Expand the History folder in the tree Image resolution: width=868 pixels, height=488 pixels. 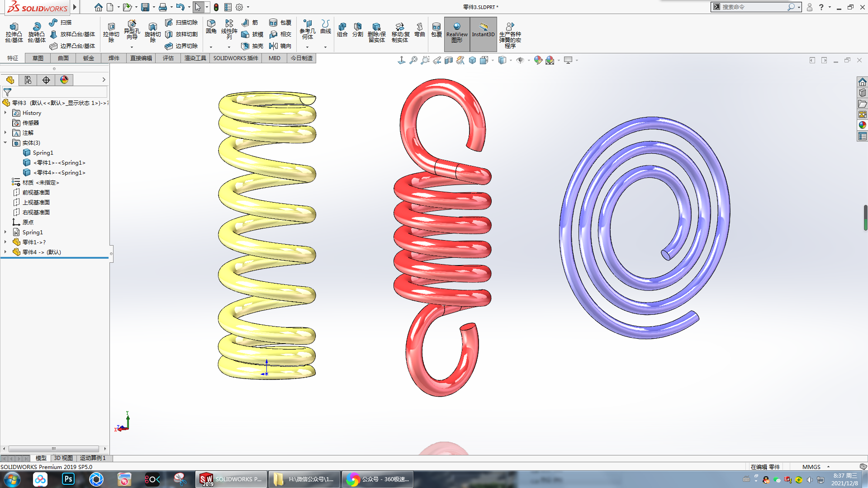point(5,113)
